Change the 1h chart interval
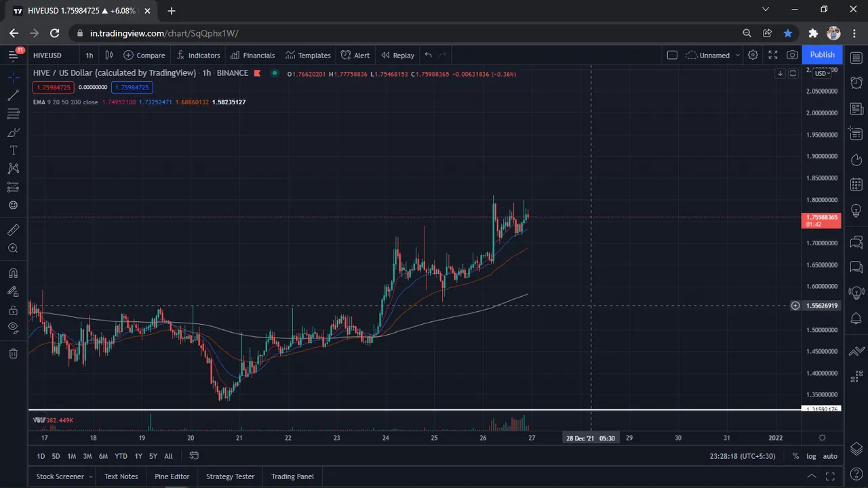This screenshot has width=868, height=488. coord(90,56)
